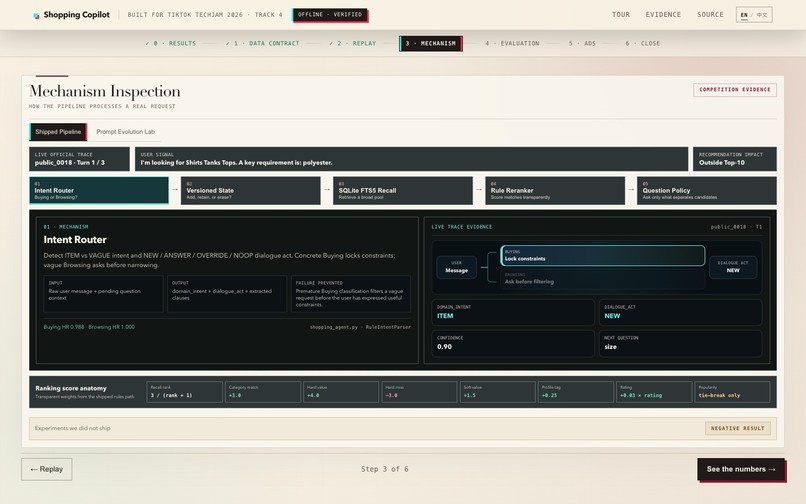
Task: Select the 03 SQLite FTS5 Recall stage
Action: (x=402, y=191)
